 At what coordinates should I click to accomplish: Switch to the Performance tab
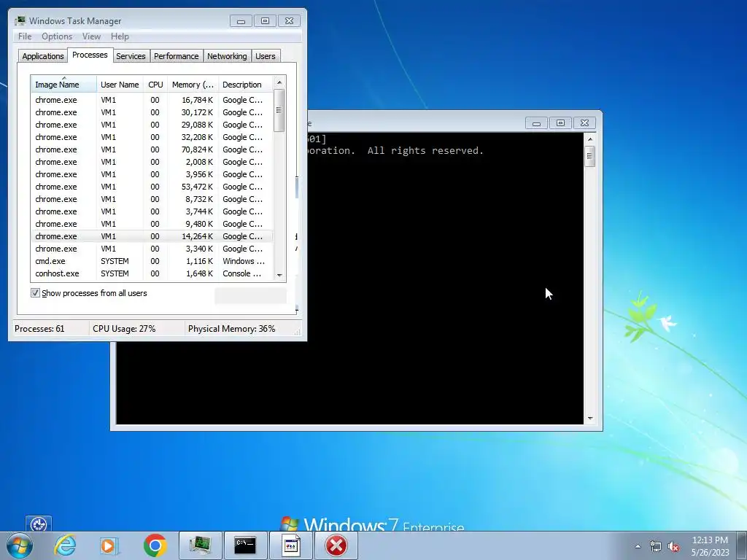pyautogui.click(x=176, y=56)
